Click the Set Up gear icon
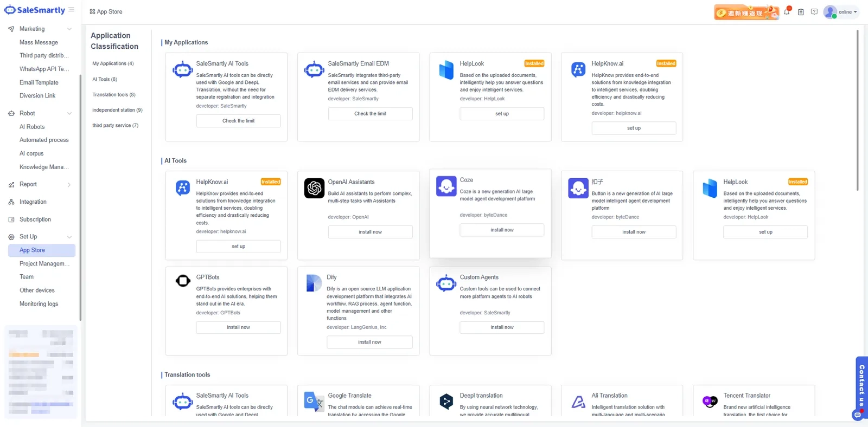The height and width of the screenshot is (427, 868). coord(11,237)
